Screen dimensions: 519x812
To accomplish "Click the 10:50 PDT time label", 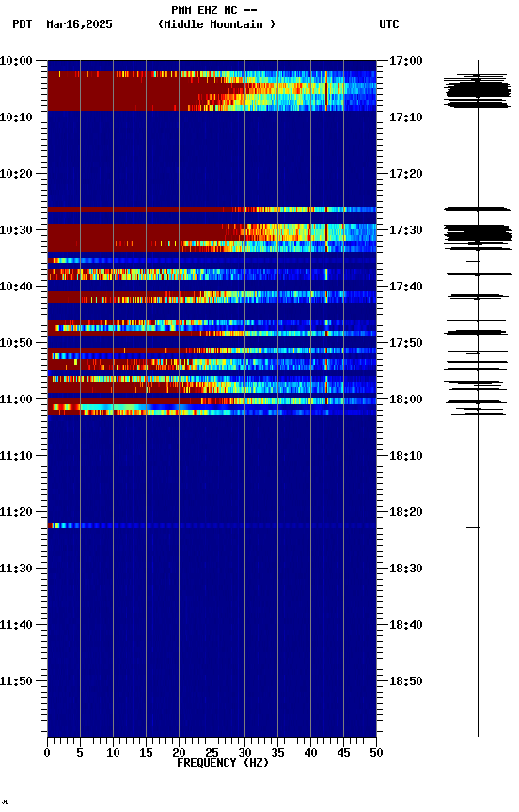I will click(x=16, y=343).
